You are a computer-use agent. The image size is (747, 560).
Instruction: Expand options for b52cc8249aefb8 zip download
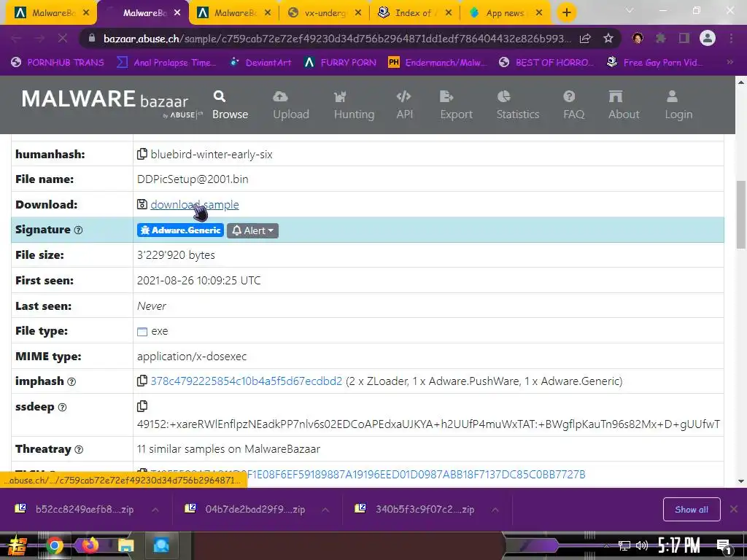click(155, 510)
